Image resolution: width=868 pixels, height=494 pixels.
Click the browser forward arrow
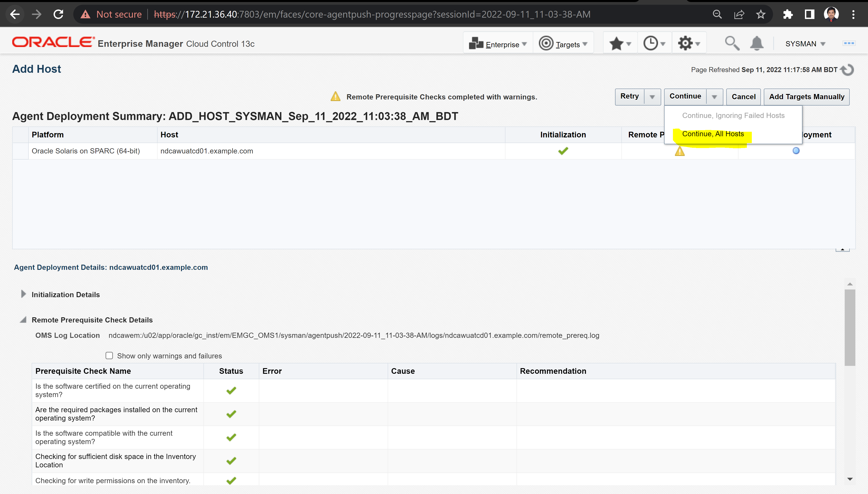coord(37,14)
